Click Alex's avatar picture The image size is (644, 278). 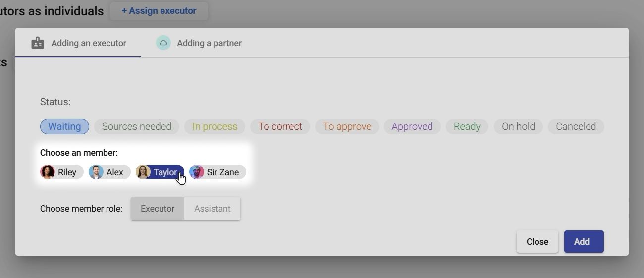96,172
